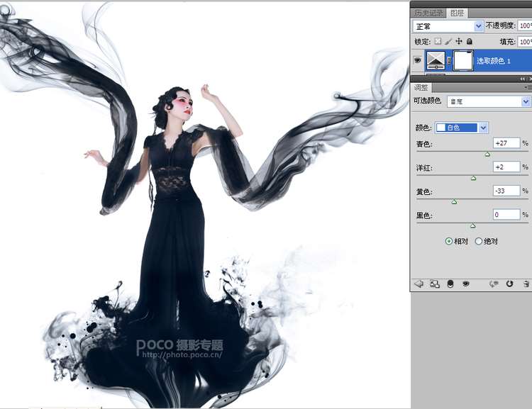The image size is (532, 409).
Task: Hide the 选取颜色 1 layer
Action: (x=417, y=61)
